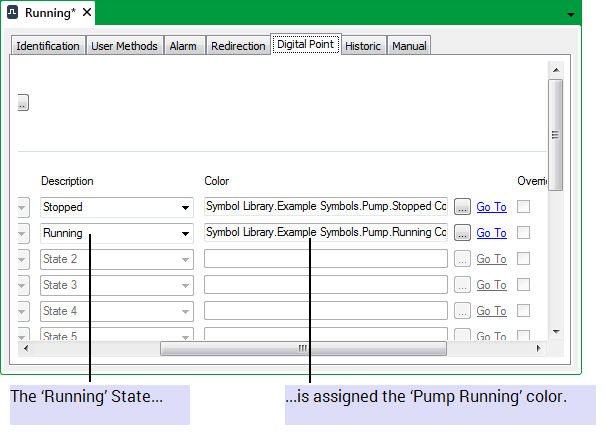The height and width of the screenshot is (435, 606).
Task: Close the Running* document tab
Action: point(87,13)
